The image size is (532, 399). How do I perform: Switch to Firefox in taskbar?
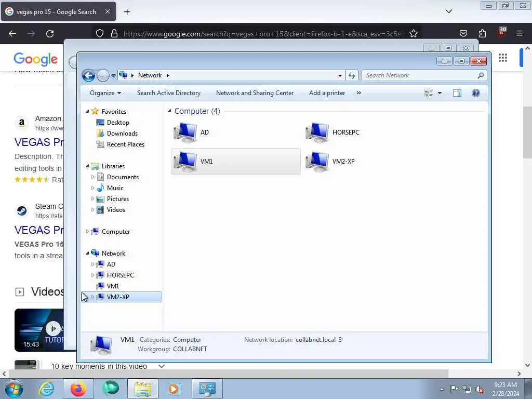[78, 389]
